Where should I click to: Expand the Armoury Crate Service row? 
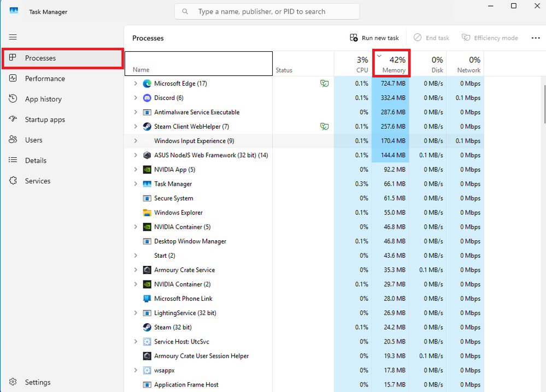(x=136, y=270)
